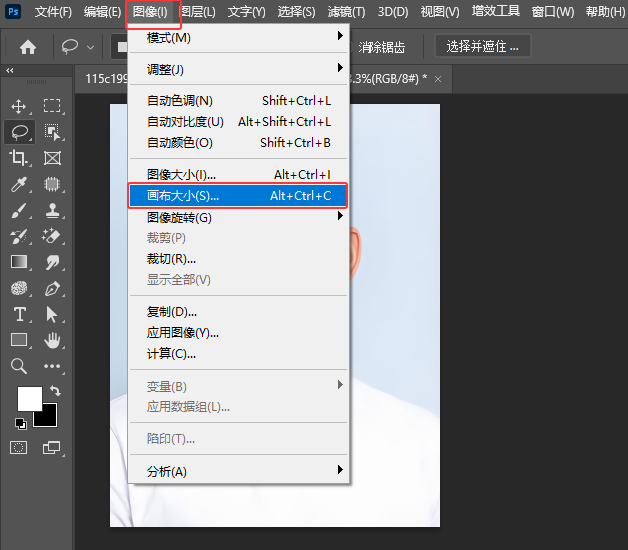Image resolution: width=628 pixels, height=550 pixels.
Task: Select the Object Selection tool
Action: tap(52, 132)
